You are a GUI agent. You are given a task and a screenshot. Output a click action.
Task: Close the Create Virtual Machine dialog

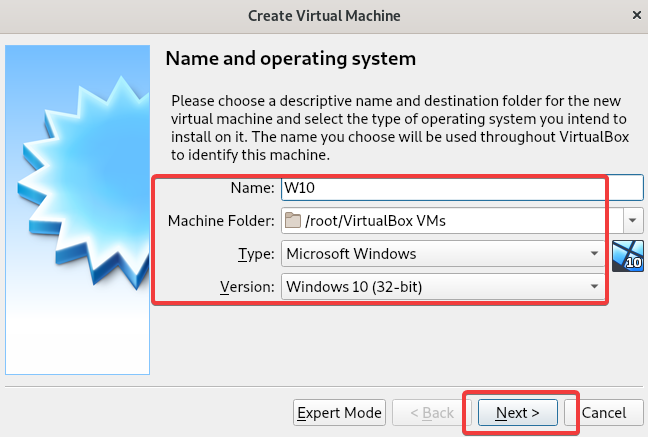pos(636,15)
